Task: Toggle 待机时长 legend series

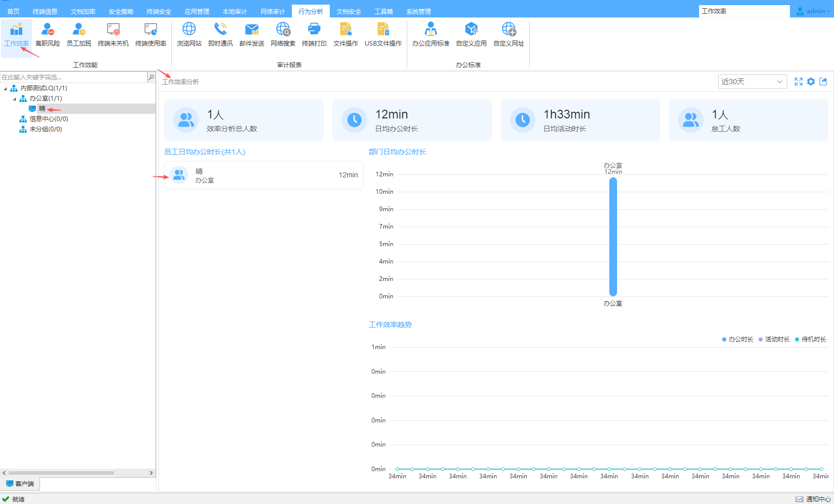Action: pyautogui.click(x=810, y=339)
